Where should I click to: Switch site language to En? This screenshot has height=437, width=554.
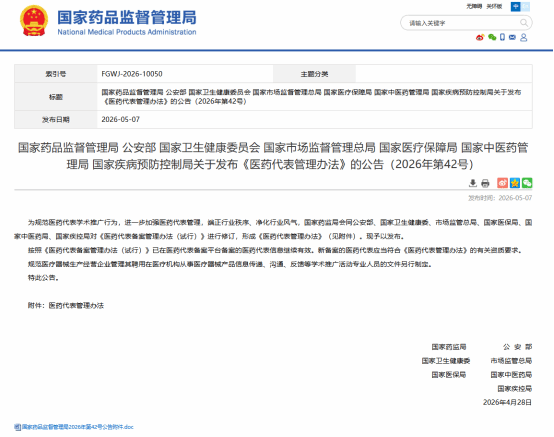(525, 6)
